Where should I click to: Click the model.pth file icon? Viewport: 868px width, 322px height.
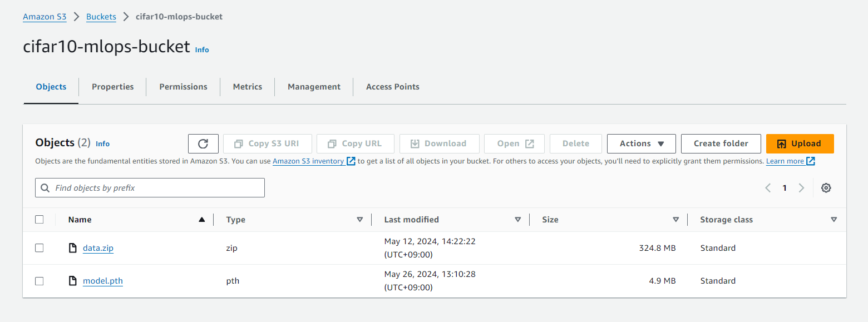click(72, 281)
